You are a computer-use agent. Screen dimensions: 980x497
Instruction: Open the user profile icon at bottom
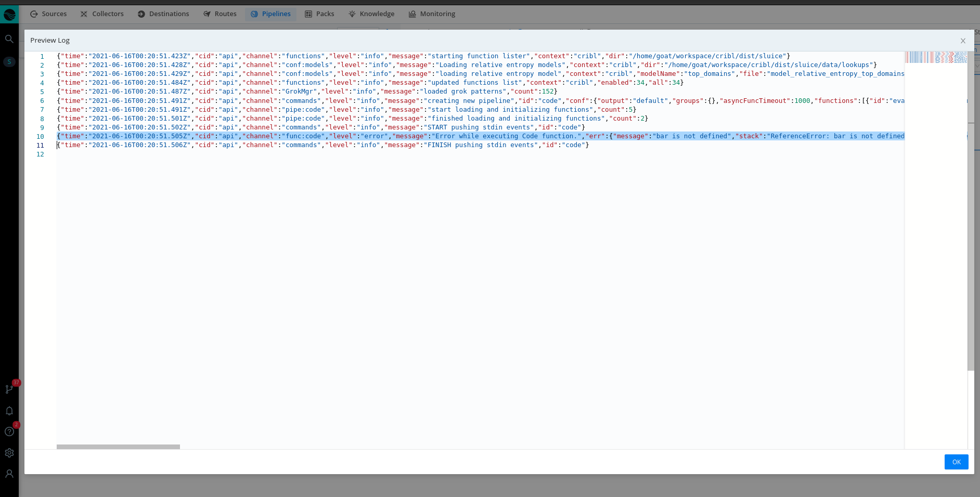click(x=9, y=474)
